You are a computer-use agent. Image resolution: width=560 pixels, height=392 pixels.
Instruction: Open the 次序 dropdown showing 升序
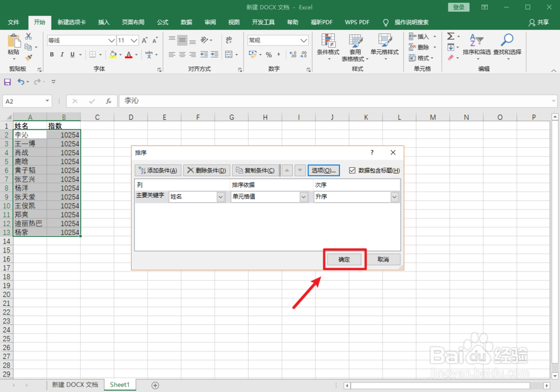coord(394,197)
